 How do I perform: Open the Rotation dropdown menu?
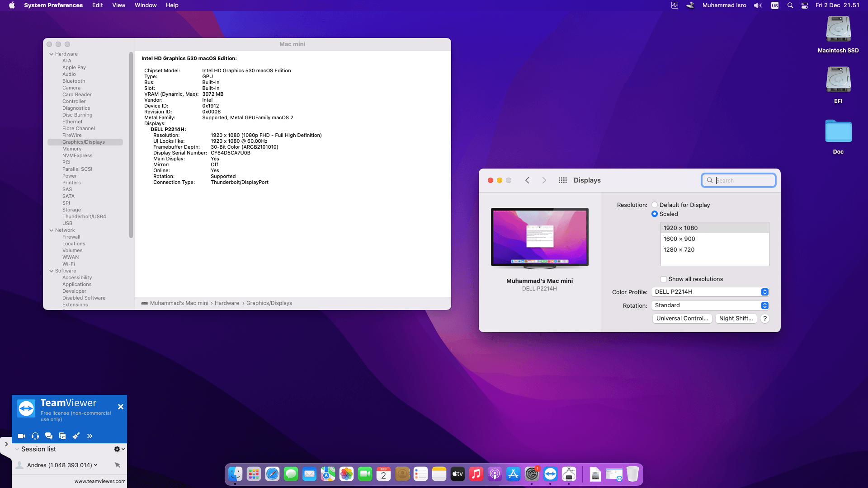click(x=710, y=305)
